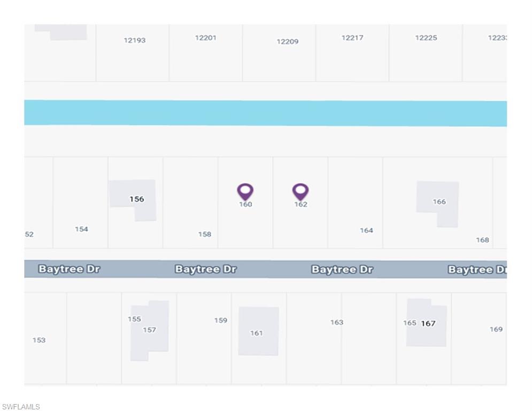Select parcel number 12201
Image resolution: width=532 pixels, height=411 pixels.
206,38
